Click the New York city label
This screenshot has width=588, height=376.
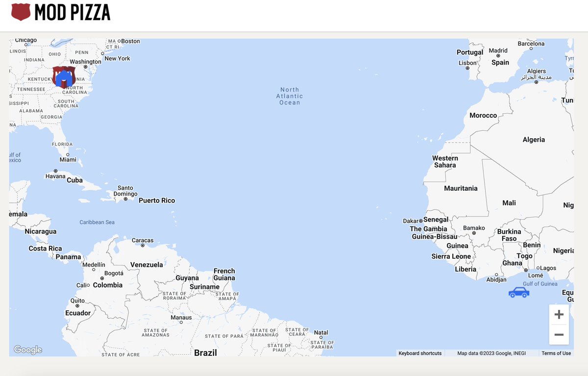tap(118, 58)
